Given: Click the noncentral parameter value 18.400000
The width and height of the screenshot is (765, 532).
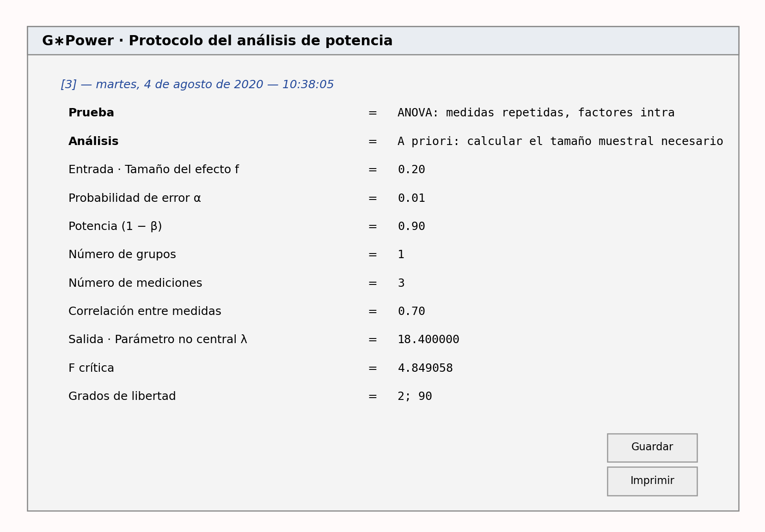Looking at the screenshot, I should click(x=428, y=340).
